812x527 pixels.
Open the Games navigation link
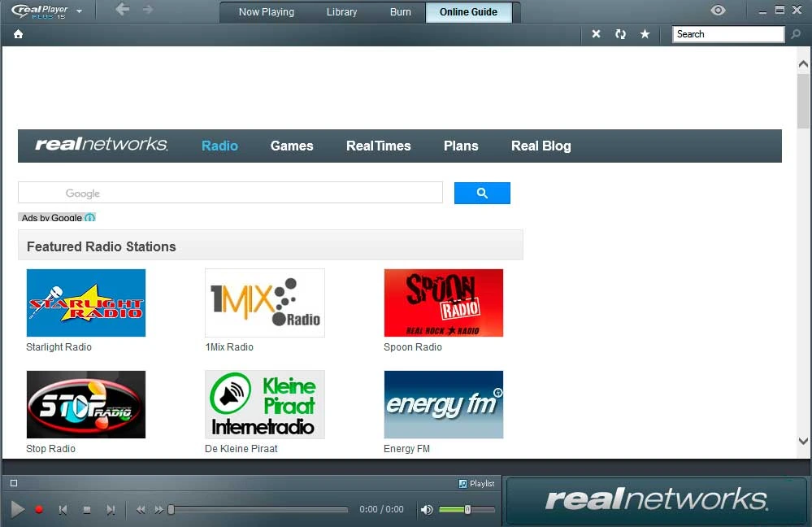[292, 146]
